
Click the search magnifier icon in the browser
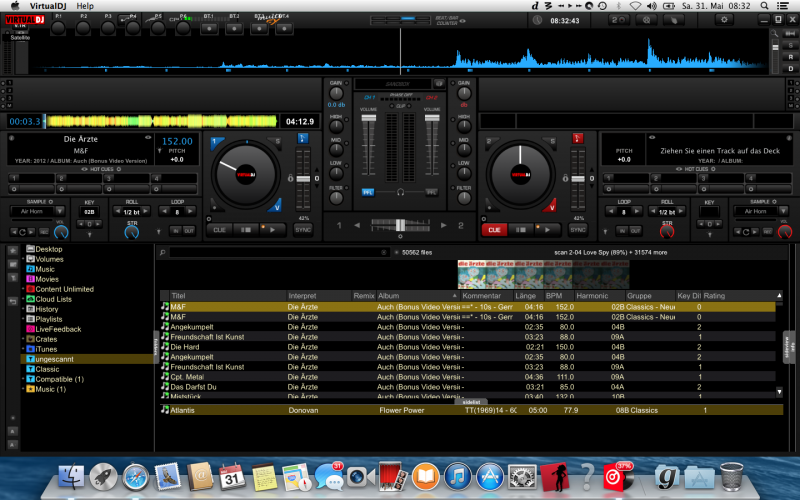[x=162, y=253]
